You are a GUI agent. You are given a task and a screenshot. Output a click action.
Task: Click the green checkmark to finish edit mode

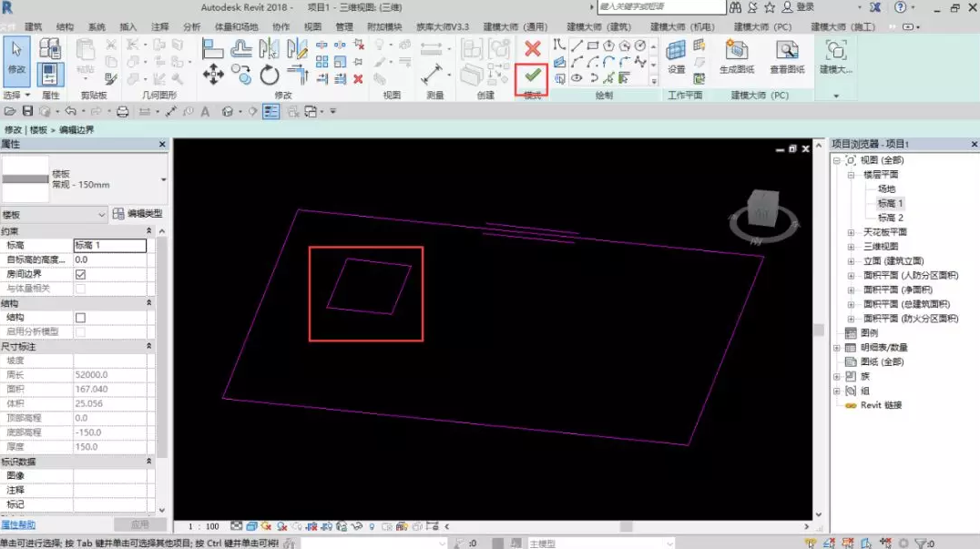tap(533, 76)
